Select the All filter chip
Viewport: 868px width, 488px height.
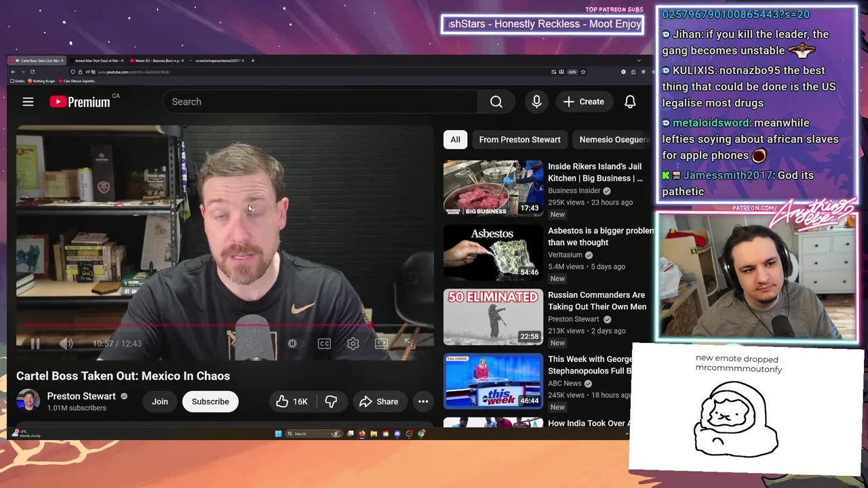tap(455, 140)
